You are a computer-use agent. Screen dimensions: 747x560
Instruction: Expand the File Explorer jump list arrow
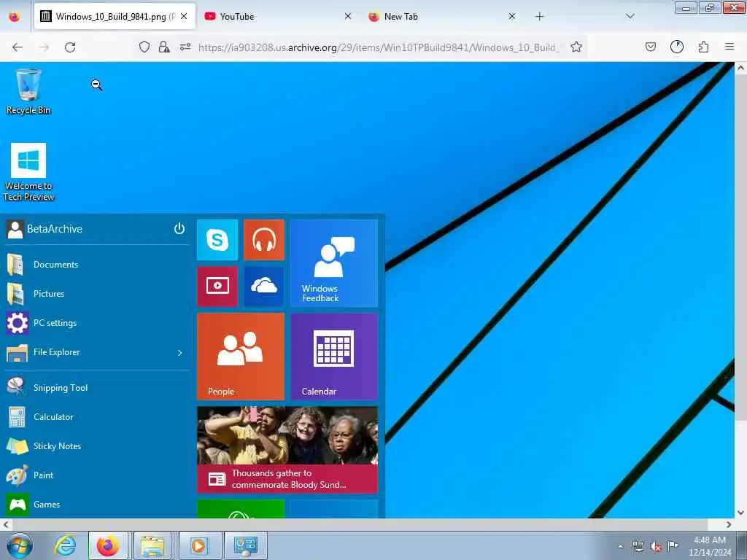[180, 353]
